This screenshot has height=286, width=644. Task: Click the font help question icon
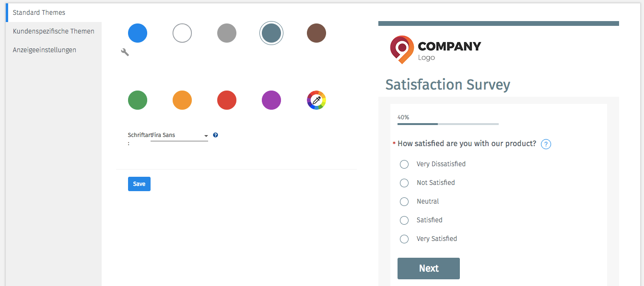(x=215, y=135)
